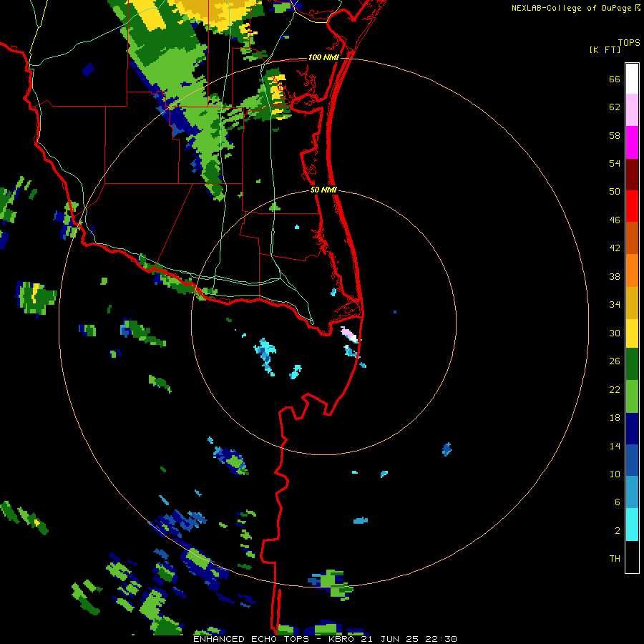The height and width of the screenshot is (644, 644).
Task: Click the "38" legend value
Action: pyautogui.click(x=615, y=276)
